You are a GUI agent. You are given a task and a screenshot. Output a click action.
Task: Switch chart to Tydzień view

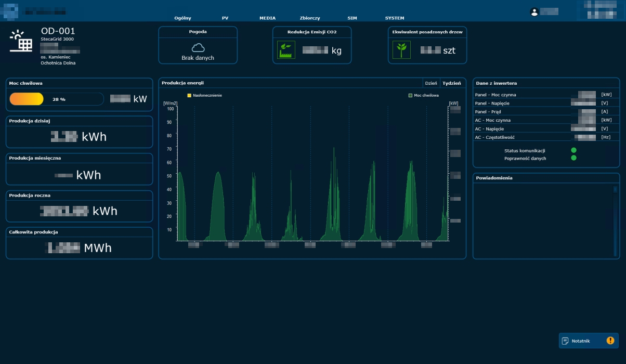click(451, 83)
